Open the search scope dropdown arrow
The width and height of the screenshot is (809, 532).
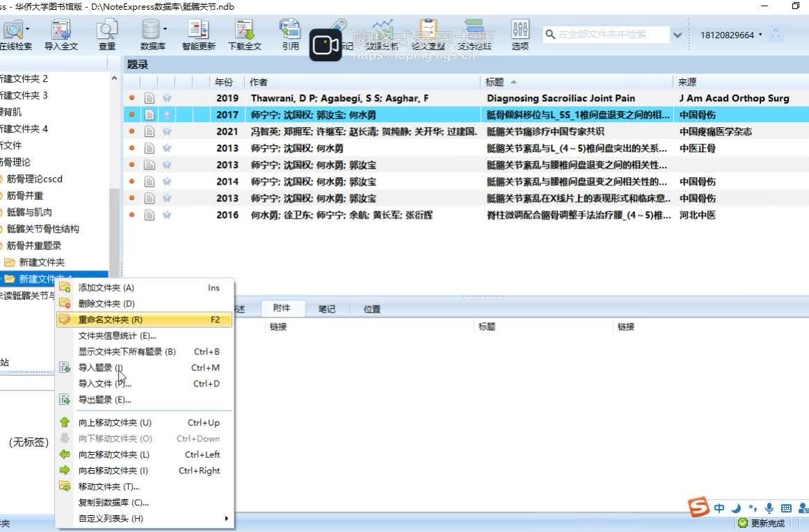click(x=677, y=33)
